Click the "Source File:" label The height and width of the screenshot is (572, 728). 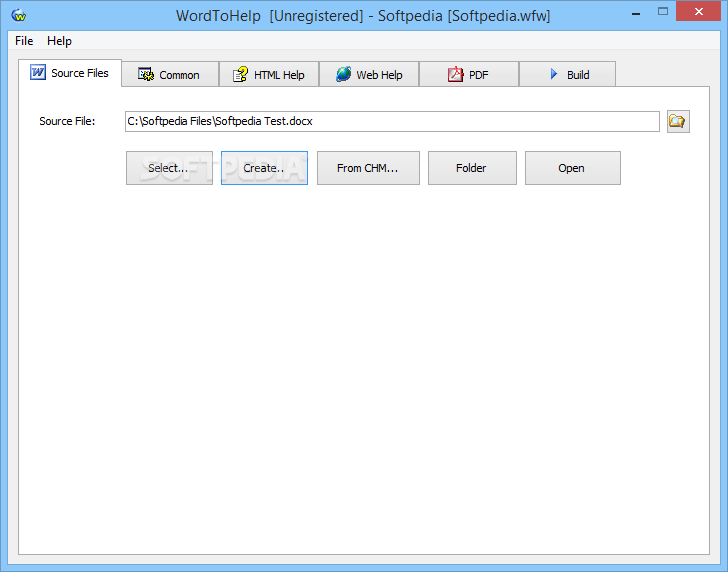click(67, 121)
